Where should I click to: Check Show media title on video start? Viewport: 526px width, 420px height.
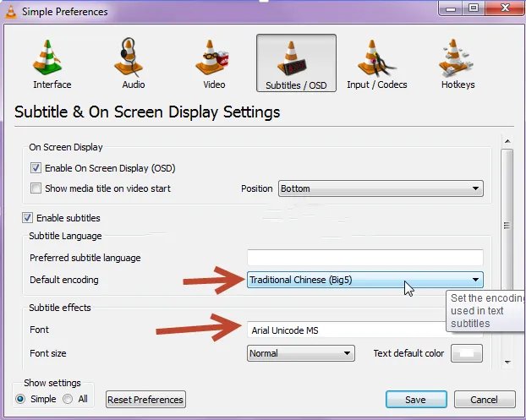pos(36,188)
